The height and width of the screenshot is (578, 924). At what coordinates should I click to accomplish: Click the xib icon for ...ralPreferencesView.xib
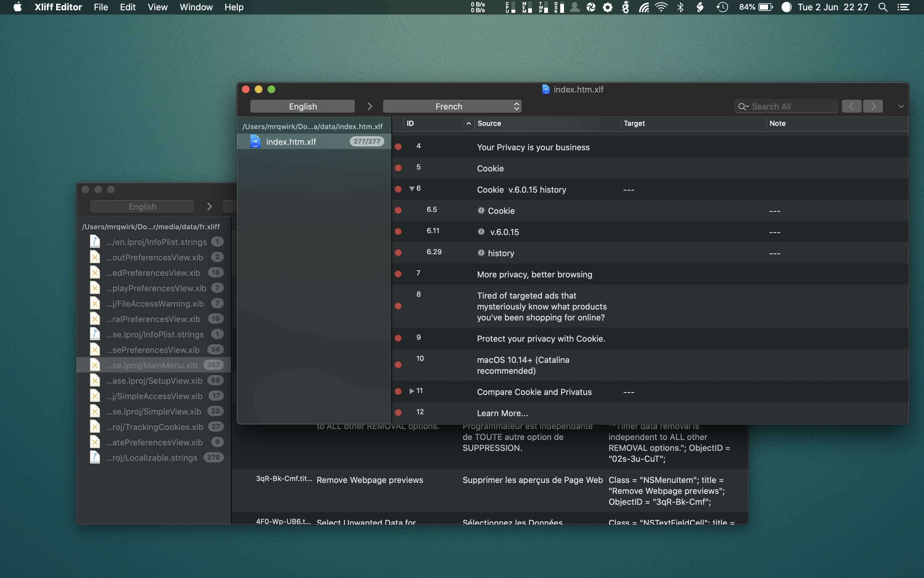click(x=95, y=319)
